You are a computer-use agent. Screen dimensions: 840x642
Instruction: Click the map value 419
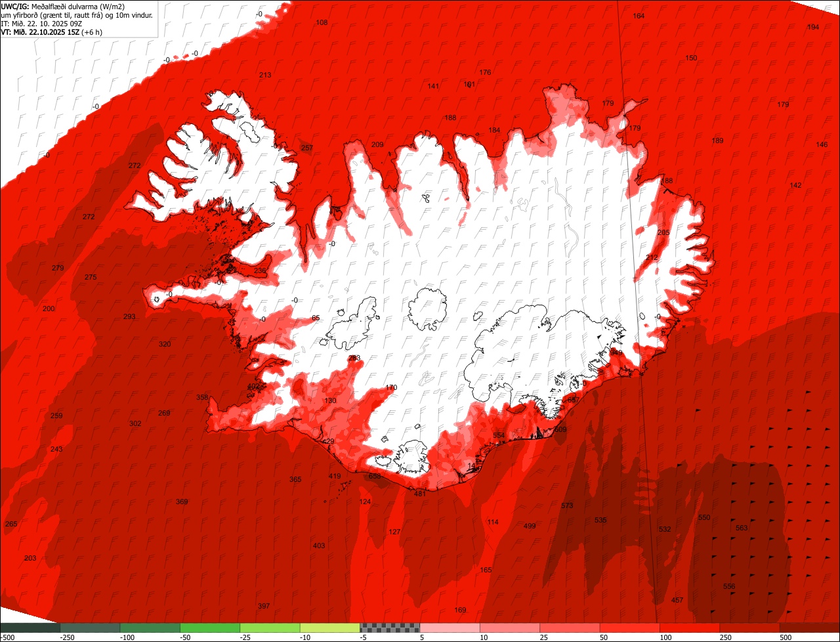click(x=335, y=476)
